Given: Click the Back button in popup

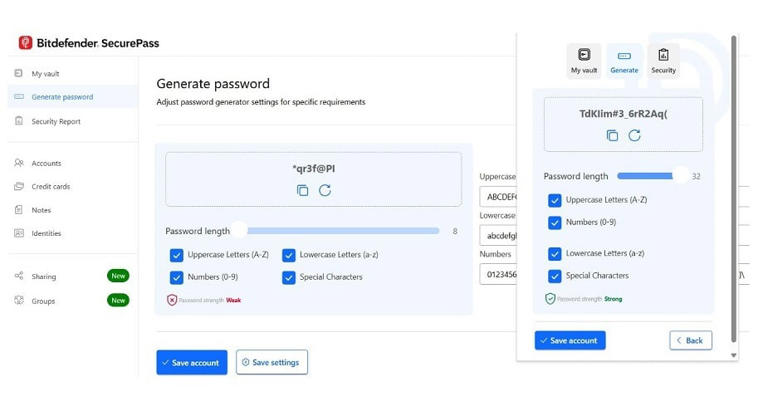Looking at the screenshot, I should click(x=691, y=340).
